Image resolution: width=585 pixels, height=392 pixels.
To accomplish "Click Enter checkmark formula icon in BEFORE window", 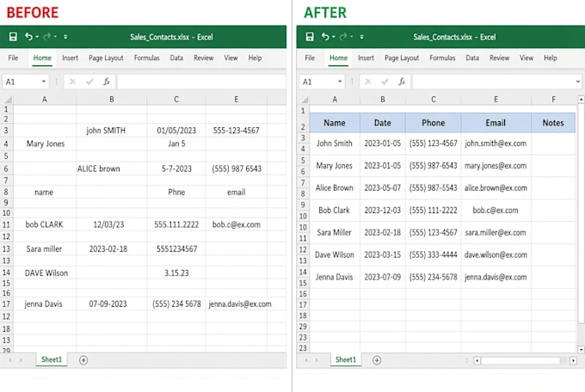I will click(89, 82).
